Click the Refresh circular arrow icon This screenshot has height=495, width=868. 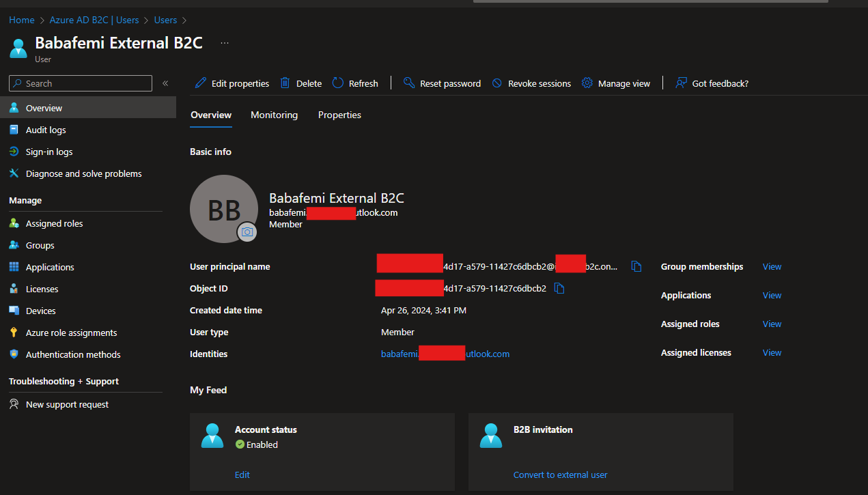click(338, 83)
